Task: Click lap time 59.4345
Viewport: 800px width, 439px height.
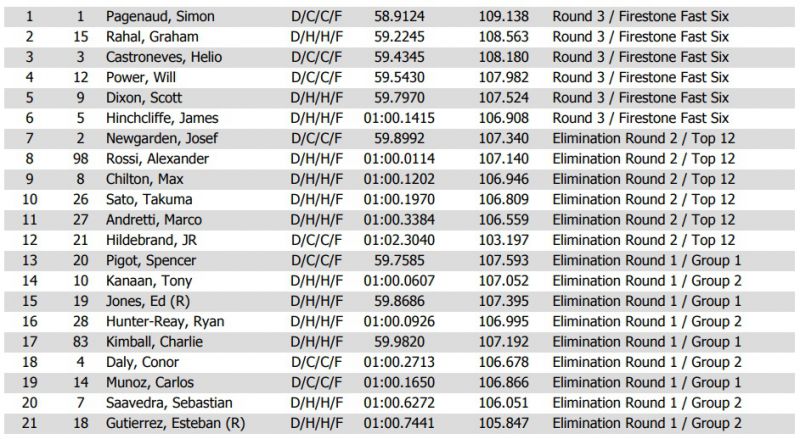Action: click(x=395, y=57)
